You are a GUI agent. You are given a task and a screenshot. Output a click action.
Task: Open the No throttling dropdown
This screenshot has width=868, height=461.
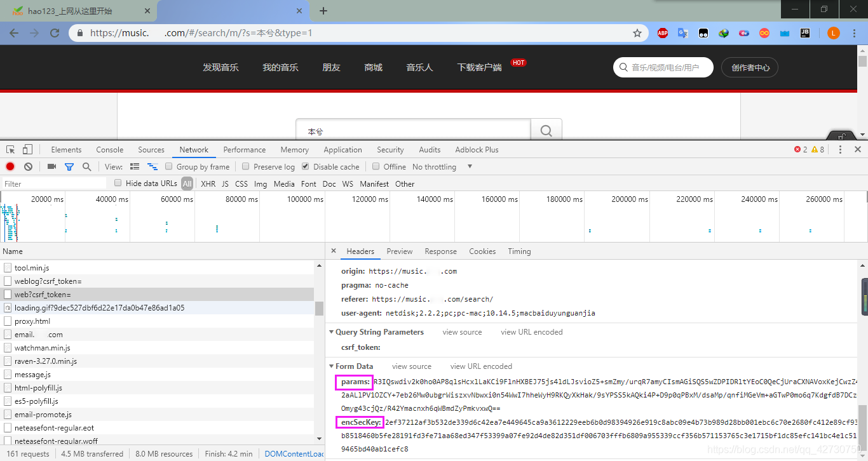(x=442, y=167)
